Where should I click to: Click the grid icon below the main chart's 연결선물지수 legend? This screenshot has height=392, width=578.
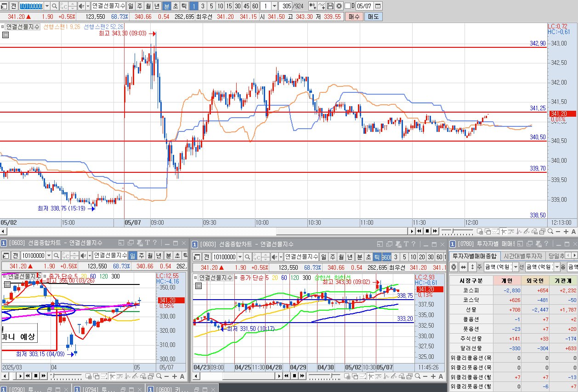click(x=5, y=35)
